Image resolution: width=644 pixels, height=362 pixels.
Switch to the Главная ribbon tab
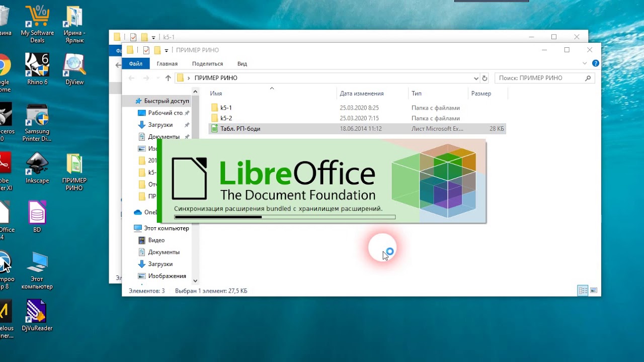coord(167,64)
